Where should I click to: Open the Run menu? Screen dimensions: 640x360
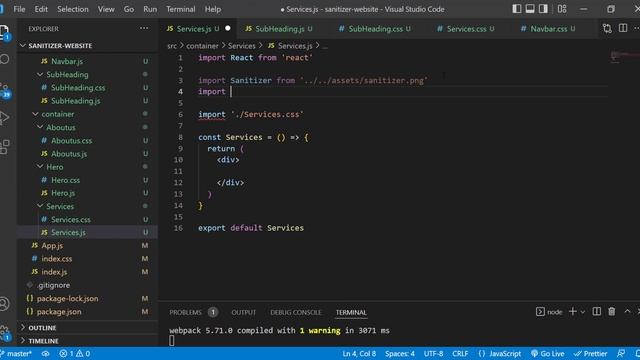point(150,9)
